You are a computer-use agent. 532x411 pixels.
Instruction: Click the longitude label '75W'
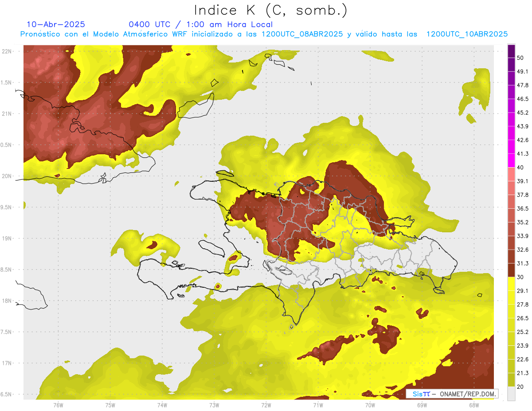point(110,405)
